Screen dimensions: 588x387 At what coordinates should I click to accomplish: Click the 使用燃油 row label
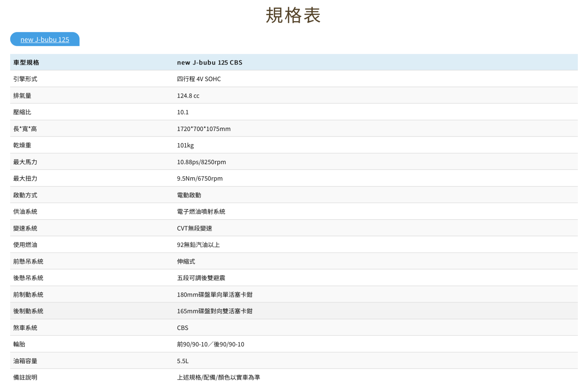[25, 245]
